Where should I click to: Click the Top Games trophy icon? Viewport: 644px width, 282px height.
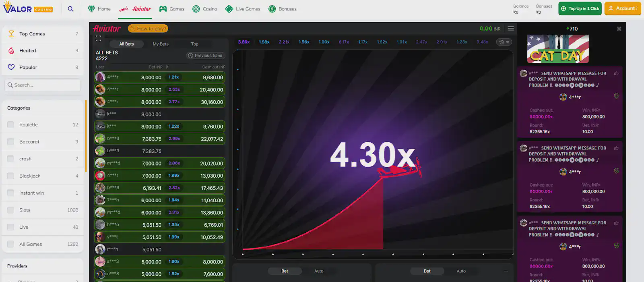11,34
